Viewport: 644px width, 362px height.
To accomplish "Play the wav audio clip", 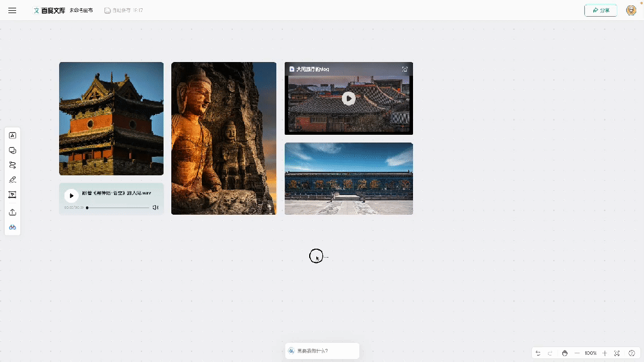I will pyautogui.click(x=72, y=196).
